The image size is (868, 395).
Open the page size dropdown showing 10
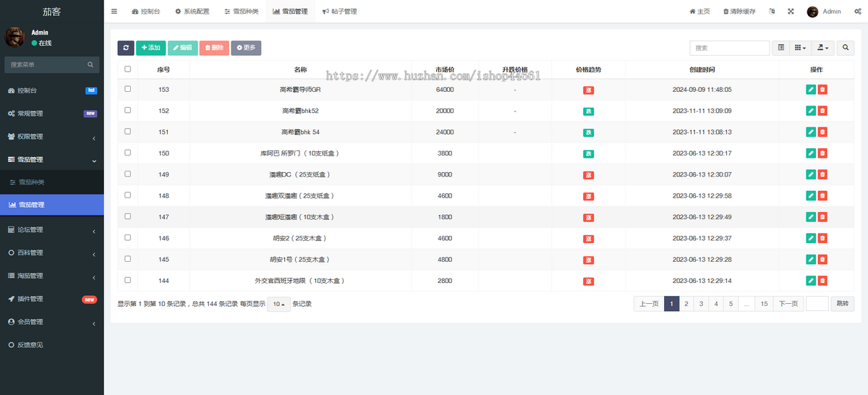click(278, 304)
